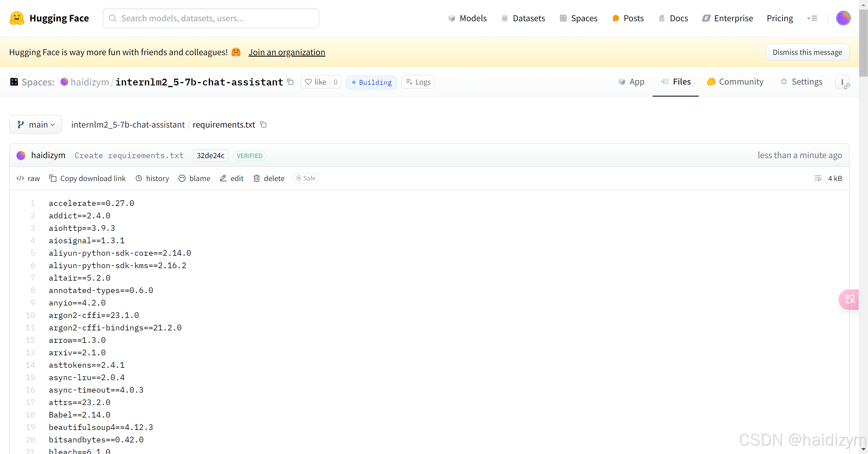The image size is (868, 454).
Task: Select line number 10
Action: [x=30, y=315]
